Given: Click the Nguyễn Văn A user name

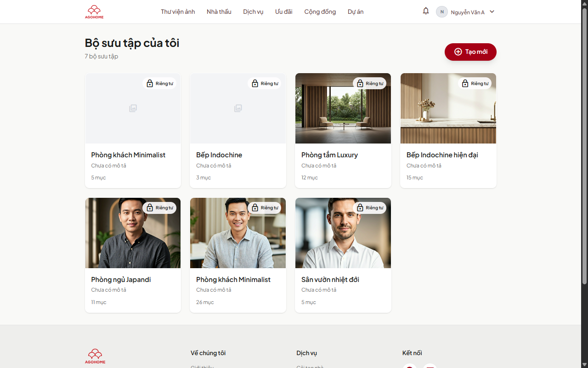Looking at the screenshot, I should (x=468, y=12).
